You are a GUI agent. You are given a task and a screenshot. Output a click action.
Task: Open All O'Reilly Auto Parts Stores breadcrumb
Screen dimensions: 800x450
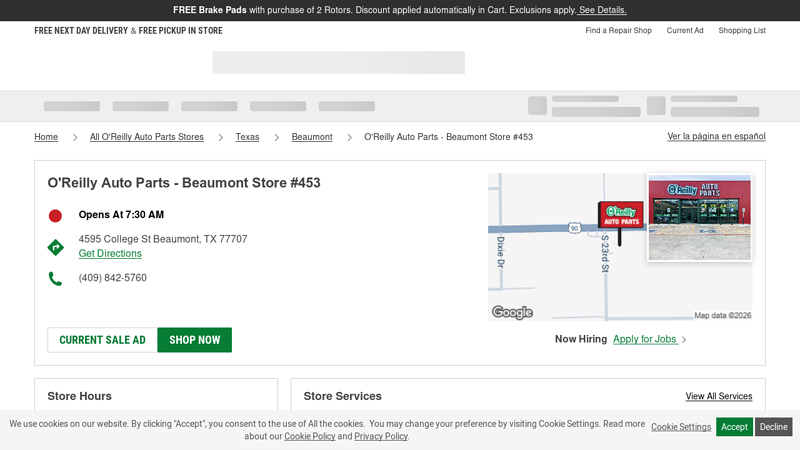(146, 137)
